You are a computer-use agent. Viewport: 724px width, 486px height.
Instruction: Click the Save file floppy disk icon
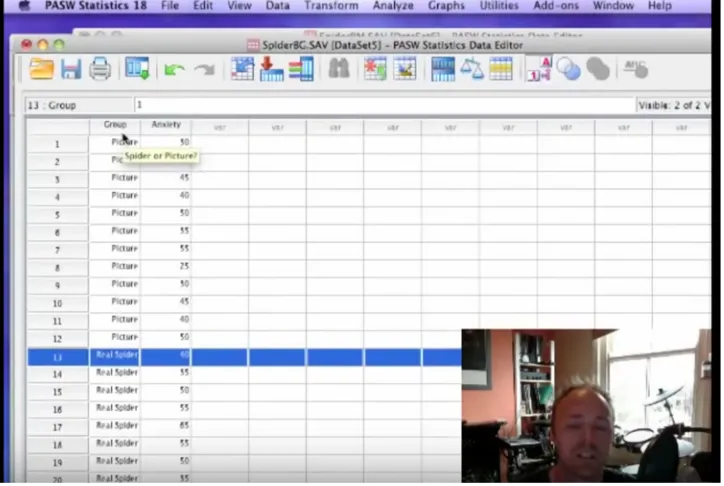tap(71, 70)
